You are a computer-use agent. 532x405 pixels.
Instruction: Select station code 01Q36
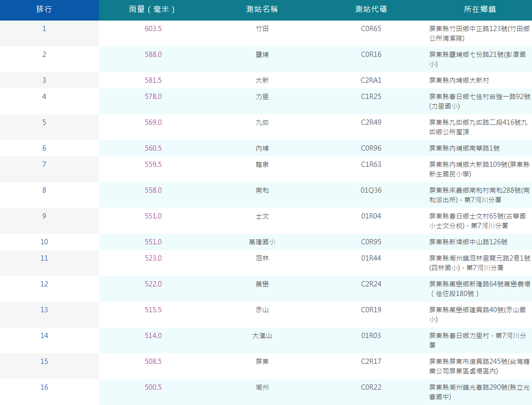click(x=371, y=190)
